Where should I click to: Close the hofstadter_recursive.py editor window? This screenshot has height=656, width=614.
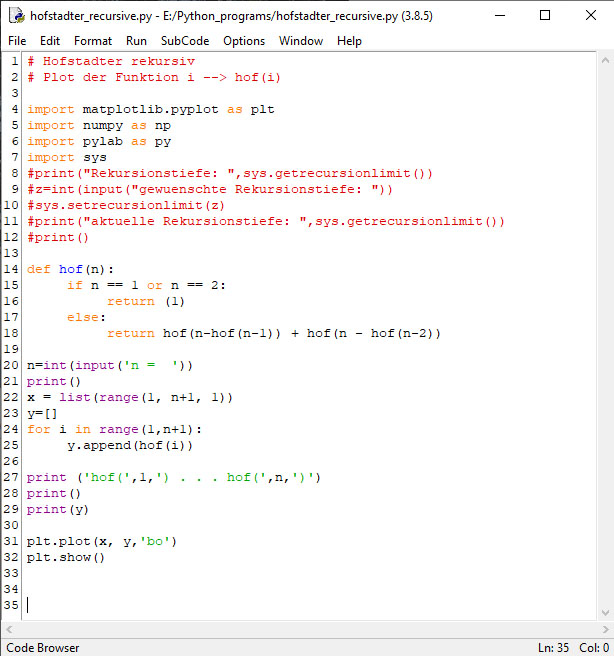591,16
